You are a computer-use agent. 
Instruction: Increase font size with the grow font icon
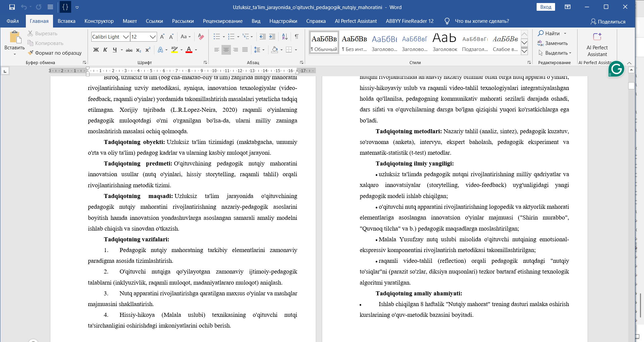(162, 37)
